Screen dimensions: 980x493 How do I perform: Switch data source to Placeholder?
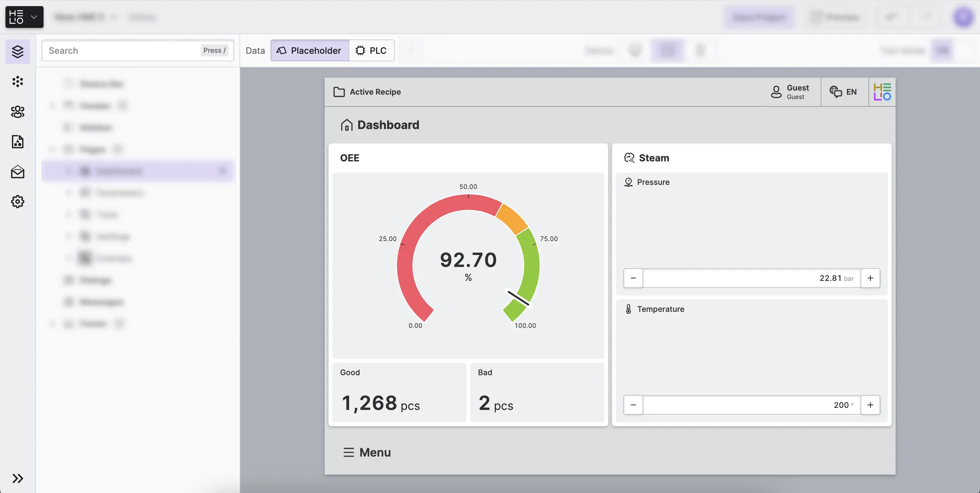pyautogui.click(x=309, y=50)
